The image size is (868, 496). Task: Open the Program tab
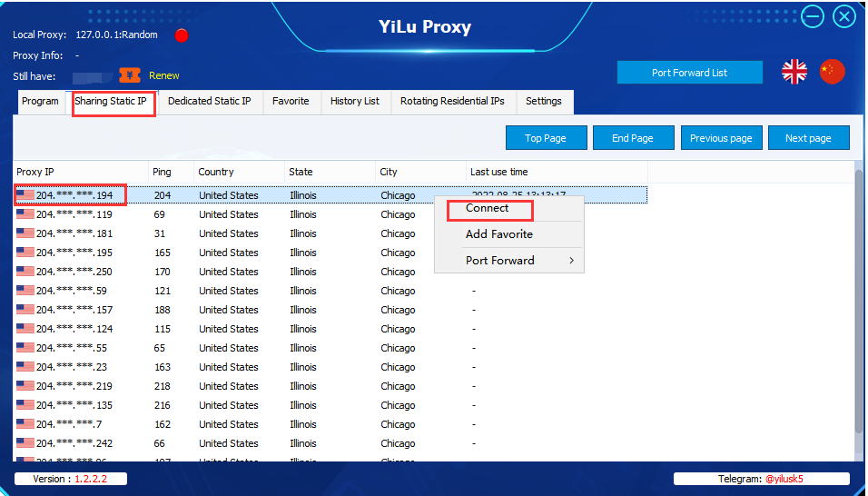click(40, 102)
